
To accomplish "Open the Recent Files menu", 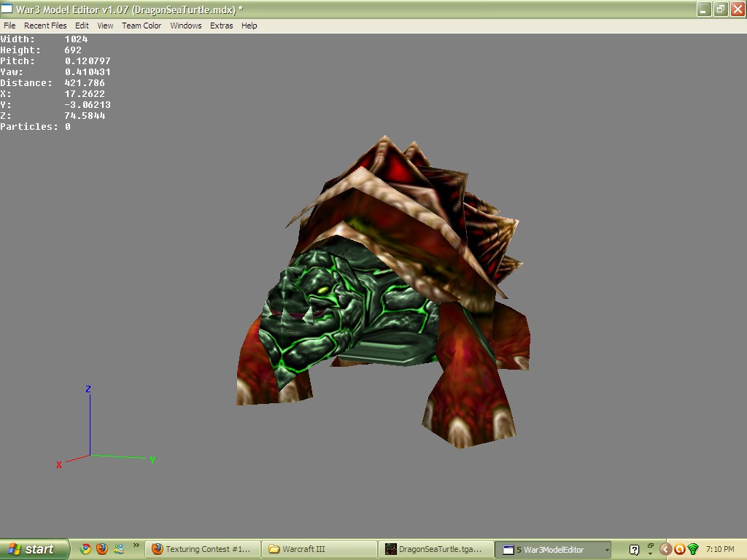I will [45, 26].
